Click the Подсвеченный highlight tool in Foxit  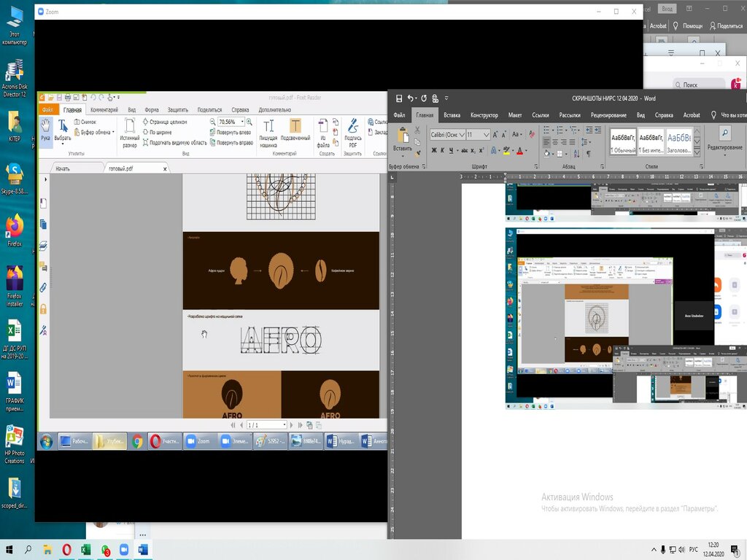coord(295,131)
